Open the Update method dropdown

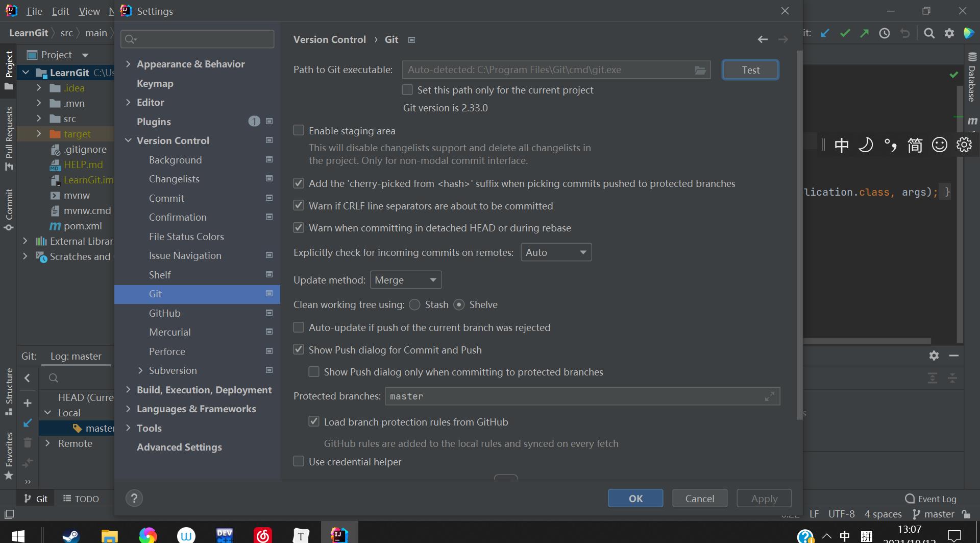(406, 280)
